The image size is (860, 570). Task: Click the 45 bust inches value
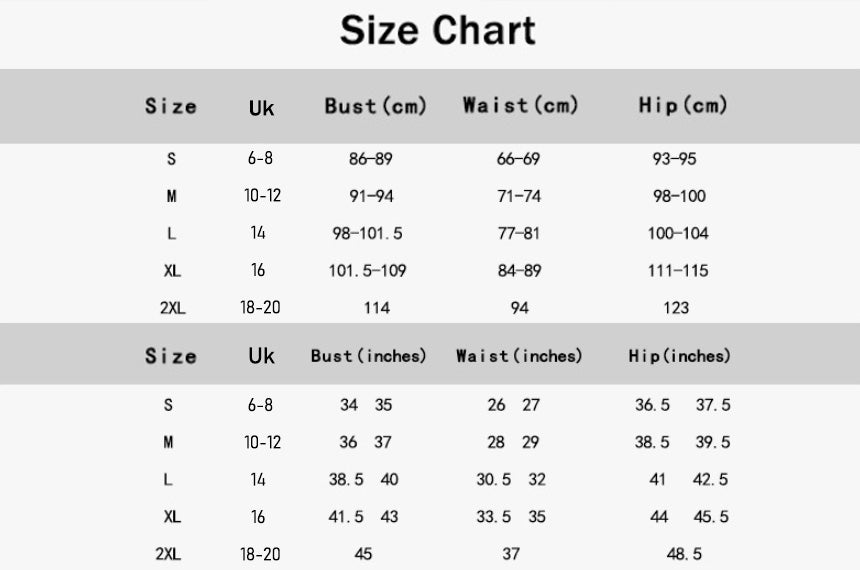click(364, 554)
